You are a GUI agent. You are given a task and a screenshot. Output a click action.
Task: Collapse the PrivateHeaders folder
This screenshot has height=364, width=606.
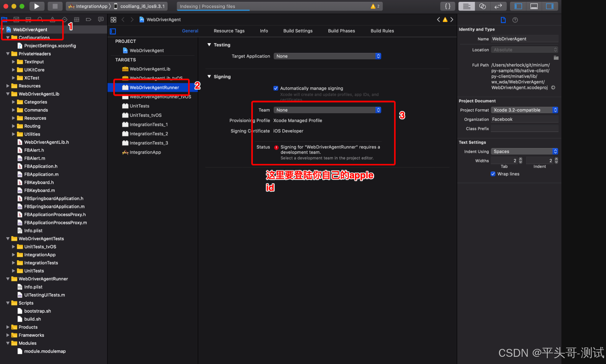tap(8, 54)
